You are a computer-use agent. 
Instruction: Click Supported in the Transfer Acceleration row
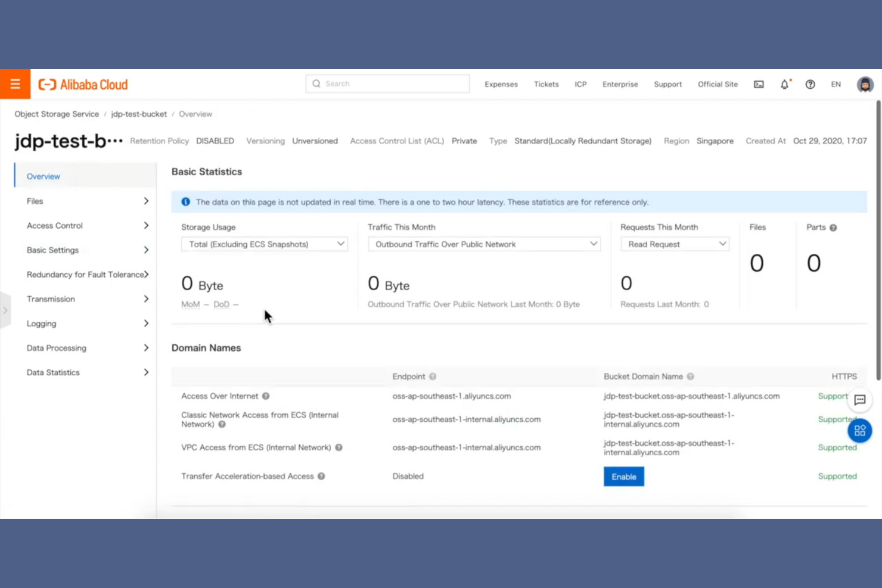[x=837, y=477]
